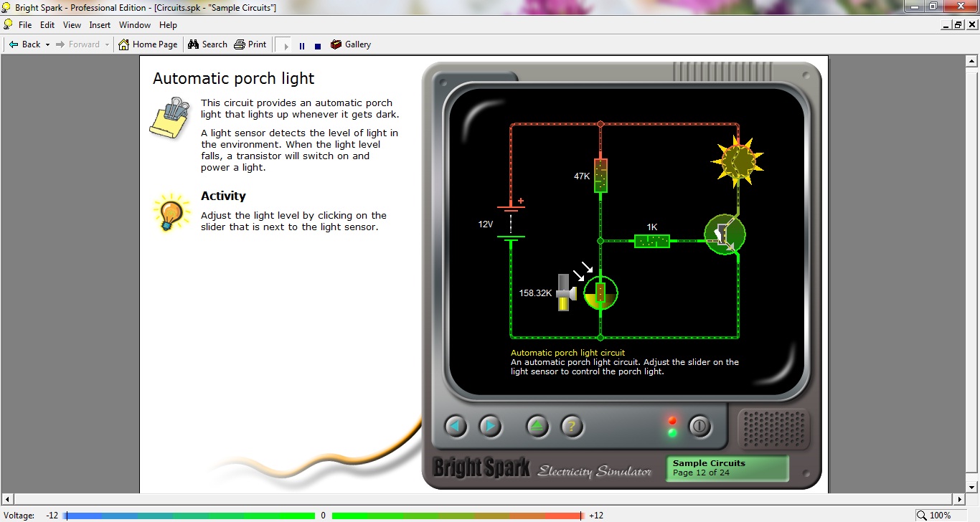Viewport: 980px width, 522px height.
Task: Expand the Back history dropdown arrow
Action: [47, 44]
